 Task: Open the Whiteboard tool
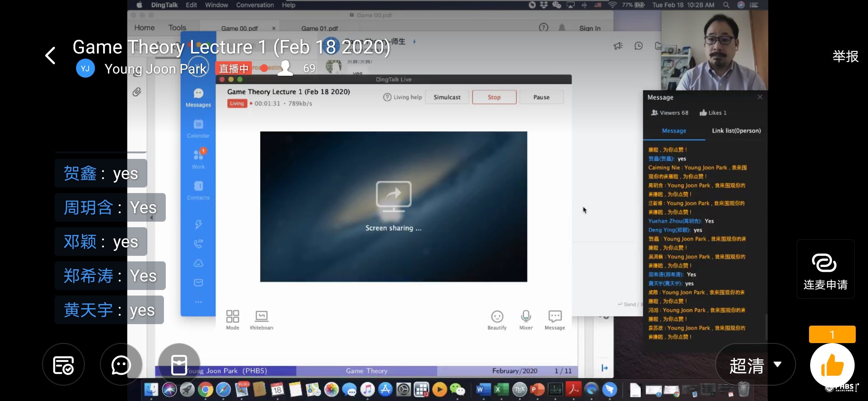[x=262, y=320]
